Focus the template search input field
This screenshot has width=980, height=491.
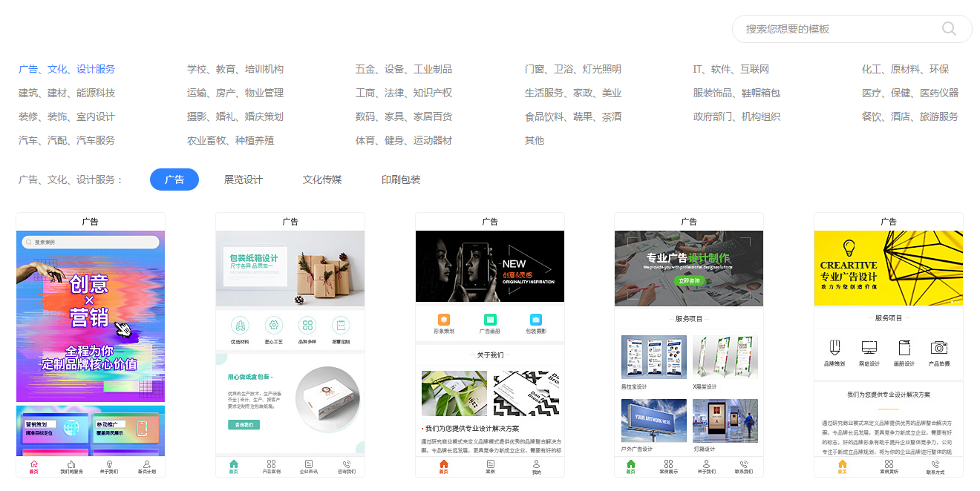(841, 29)
